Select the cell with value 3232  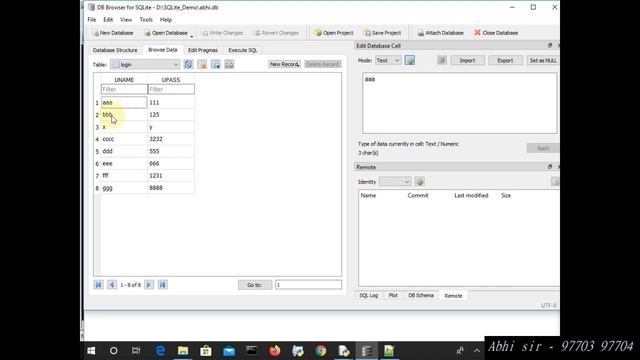pyautogui.click(x=171, y=139)
